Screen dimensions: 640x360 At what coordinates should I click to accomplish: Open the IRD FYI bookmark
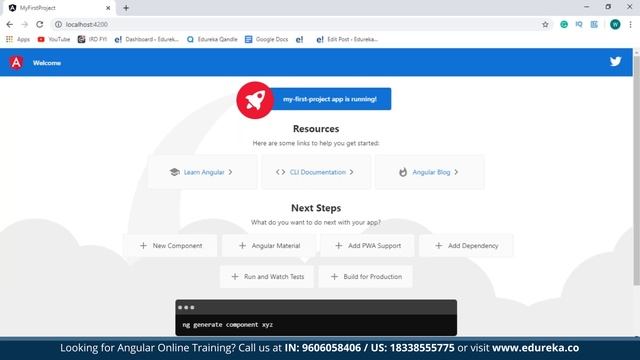pos(92,39)
